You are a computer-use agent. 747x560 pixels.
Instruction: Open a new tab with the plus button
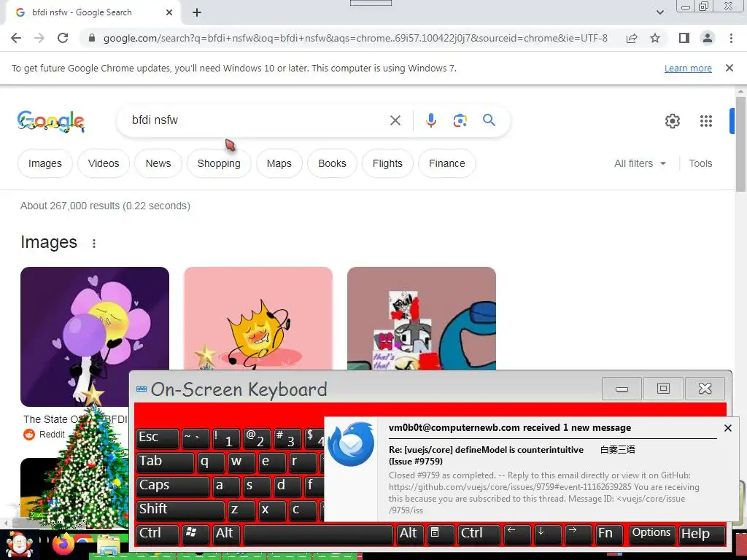point(197,13)
